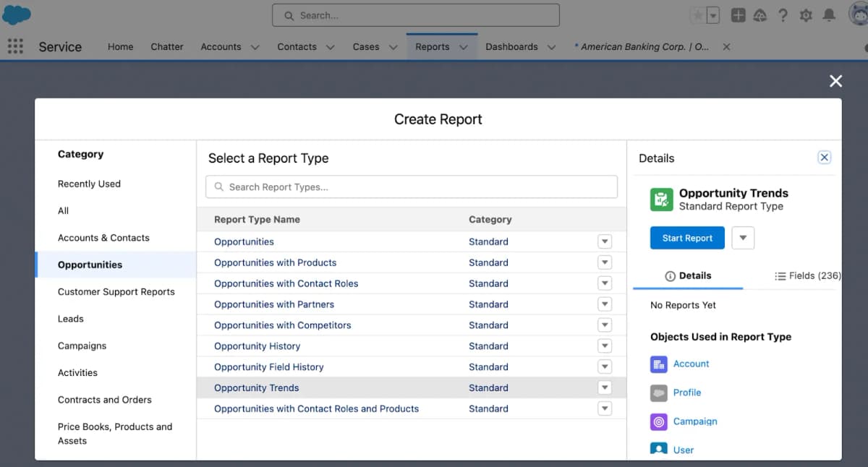Click the global actions plus icon
The width and height of the screenshot is (868, 467).
click(738, 15)
